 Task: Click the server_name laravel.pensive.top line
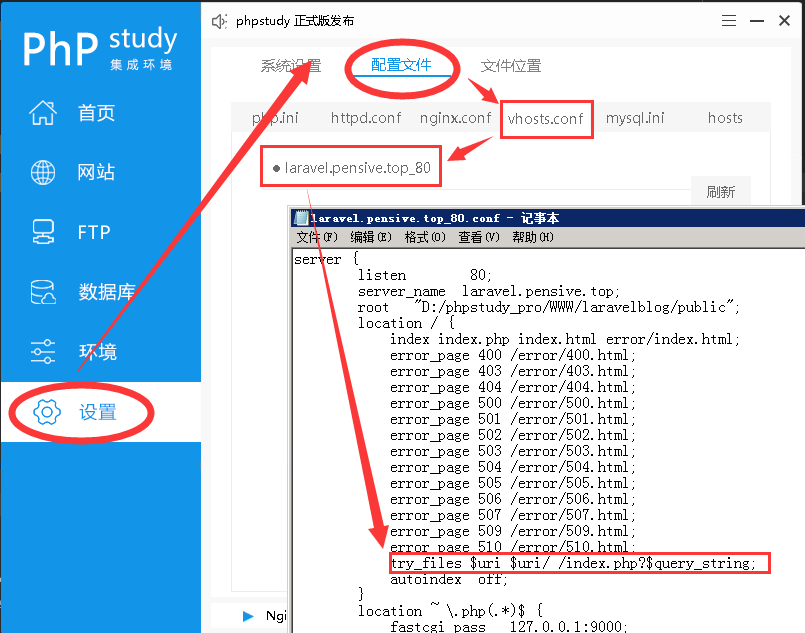(489, 291)
